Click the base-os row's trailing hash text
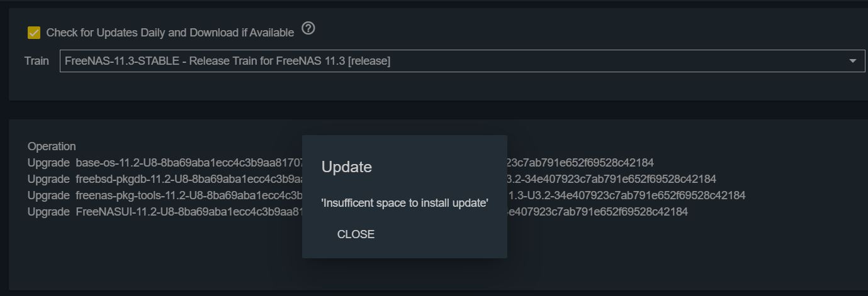 click(x=580, y=163)
